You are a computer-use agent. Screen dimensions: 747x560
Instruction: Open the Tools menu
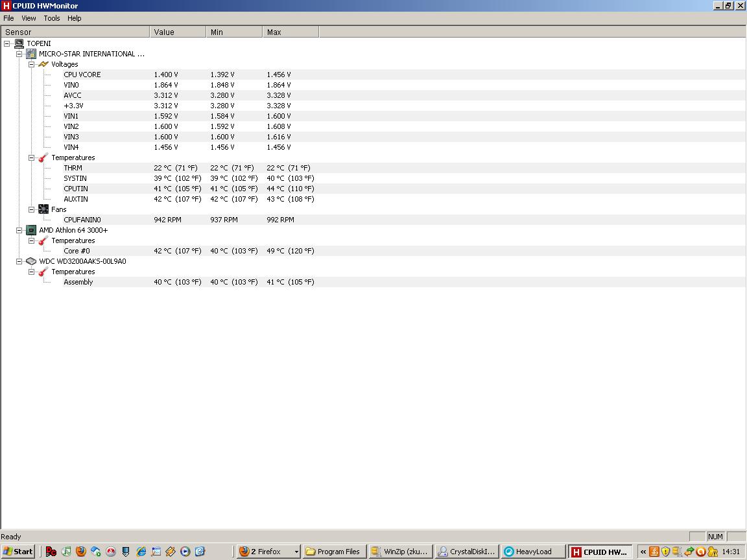click(x=52, y=18)
